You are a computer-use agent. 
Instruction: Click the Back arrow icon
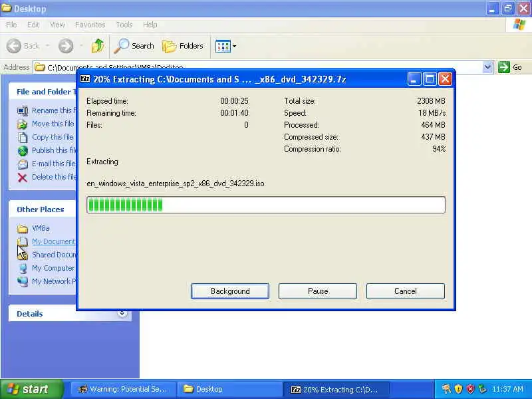pyautogui.click(x=14, y=46)
